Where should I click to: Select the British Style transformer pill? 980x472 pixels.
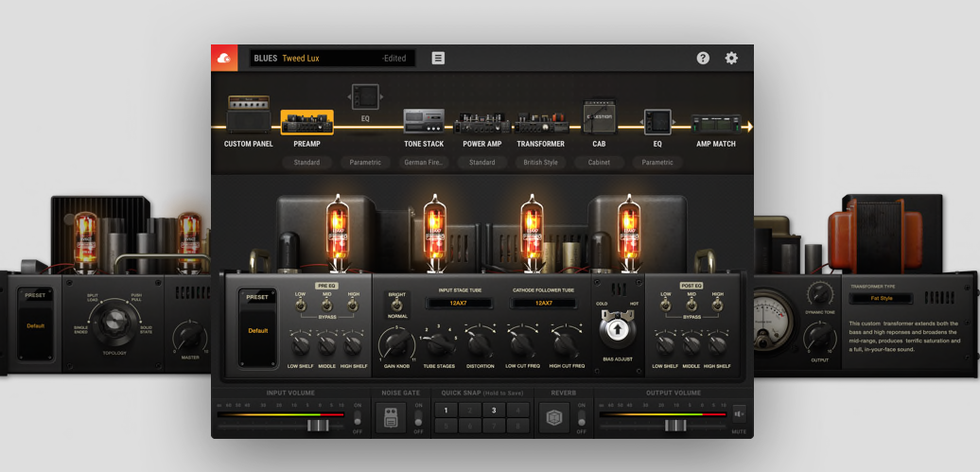541,163
